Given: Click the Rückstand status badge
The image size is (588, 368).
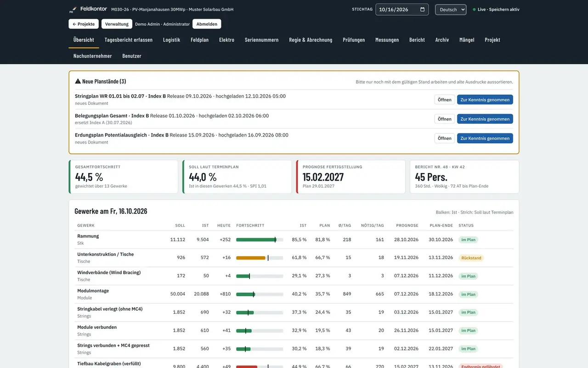Looking at the screenshot, I should tap(471, 258).
